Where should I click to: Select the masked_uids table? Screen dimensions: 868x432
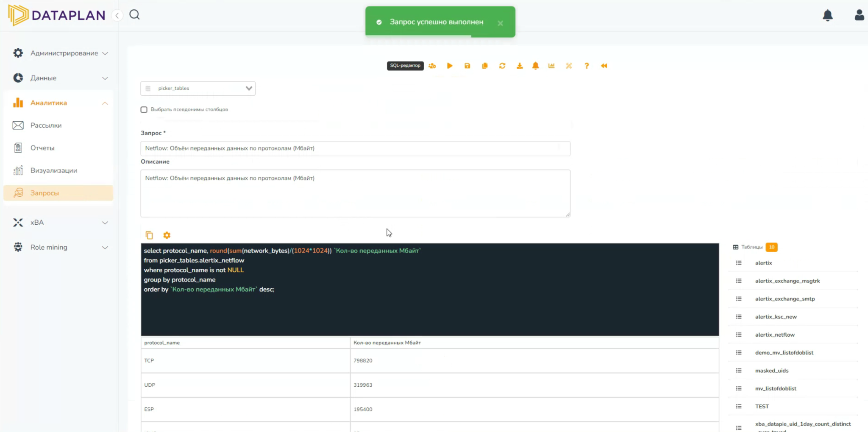tap(772, 371)
